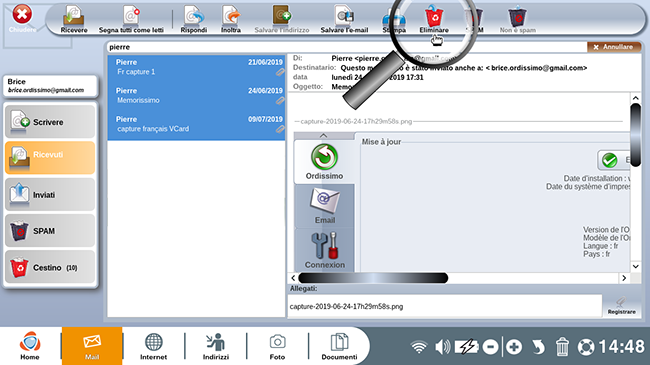Select the email 'capture français VCard'
This screenshot has width=650, height=365.
click(196, 124)
